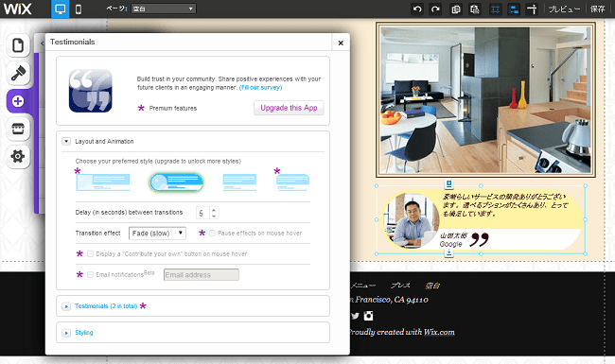The width and height of the screenshot is (615, 364).
Task: Switch to mobile editor view
Action: point(79,9)
